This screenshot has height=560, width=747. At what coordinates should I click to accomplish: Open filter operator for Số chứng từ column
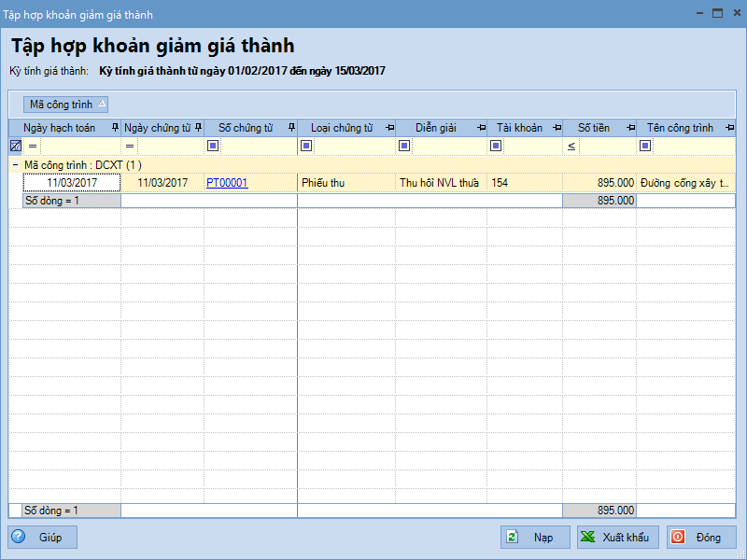click(x=213, y=146)
